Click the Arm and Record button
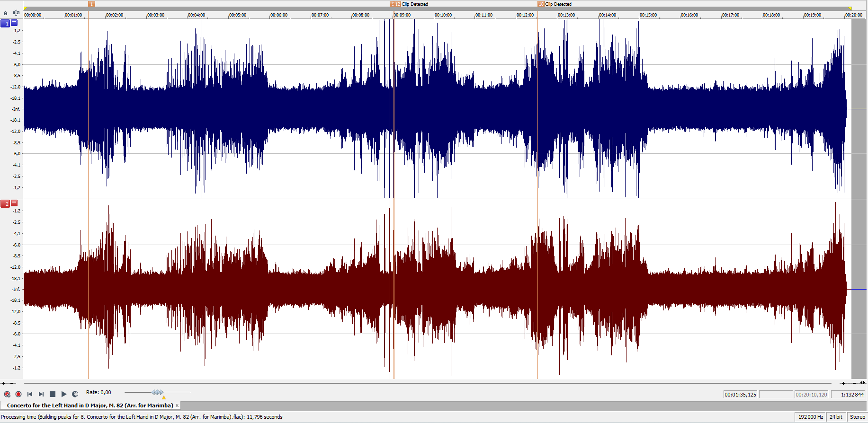The width and height of the screenshot is (868, 423). [7, 394]
